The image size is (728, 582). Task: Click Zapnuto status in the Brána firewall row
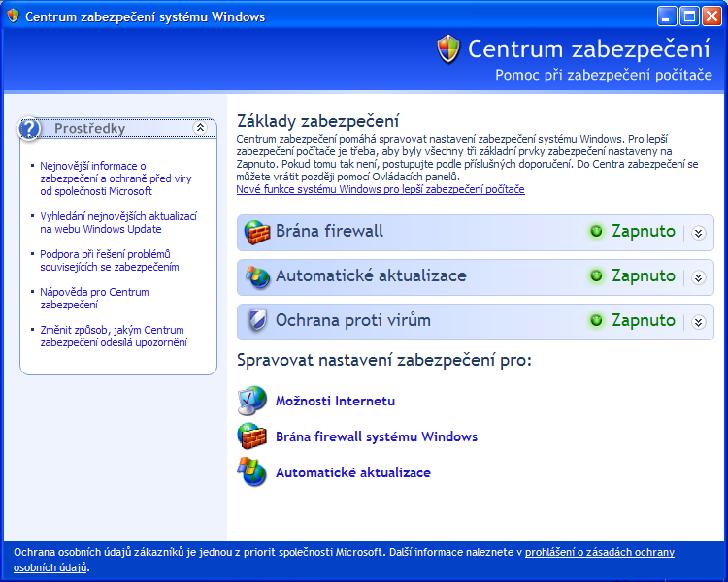643,231
